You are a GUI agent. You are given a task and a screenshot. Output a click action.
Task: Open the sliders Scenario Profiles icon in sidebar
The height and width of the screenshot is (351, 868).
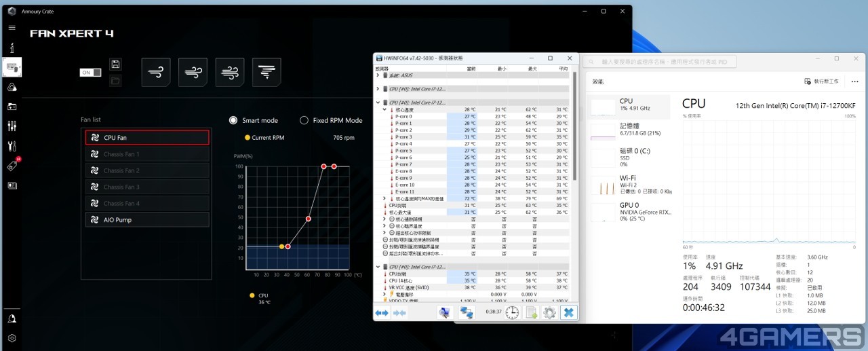click(x=12, y=126)
